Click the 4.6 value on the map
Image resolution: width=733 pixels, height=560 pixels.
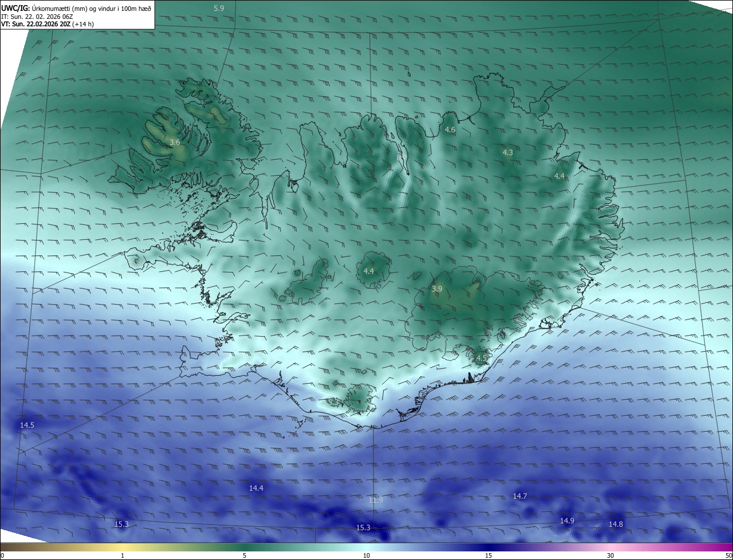(x=450, y=130)
